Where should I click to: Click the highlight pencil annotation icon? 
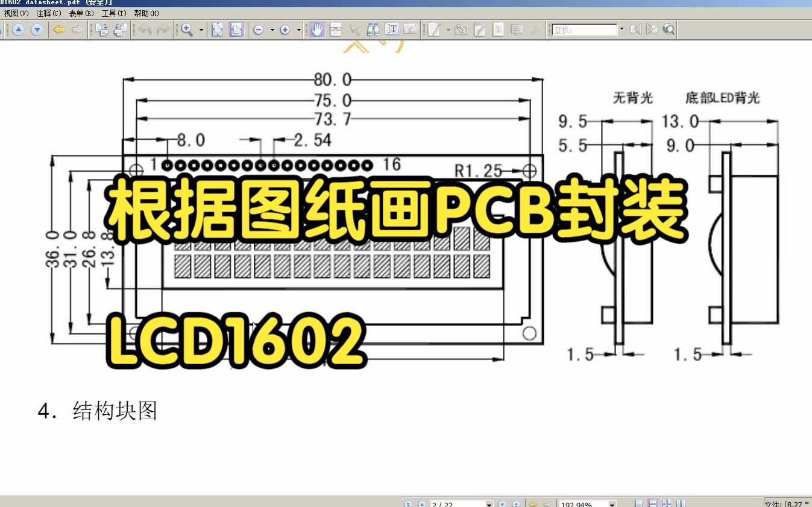point(480,30)
